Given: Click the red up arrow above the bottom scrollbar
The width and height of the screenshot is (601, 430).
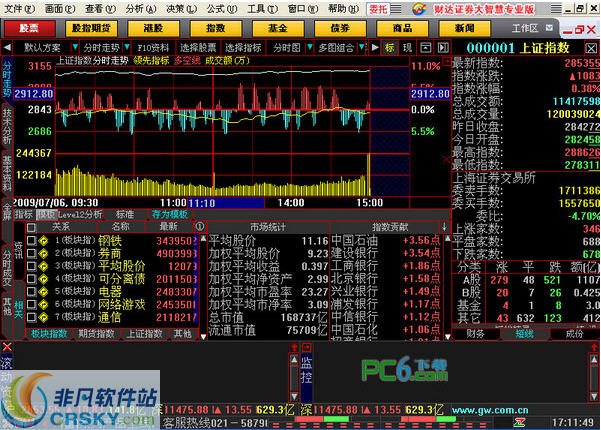Looking at the screenshot, I should tap(294, 348).
